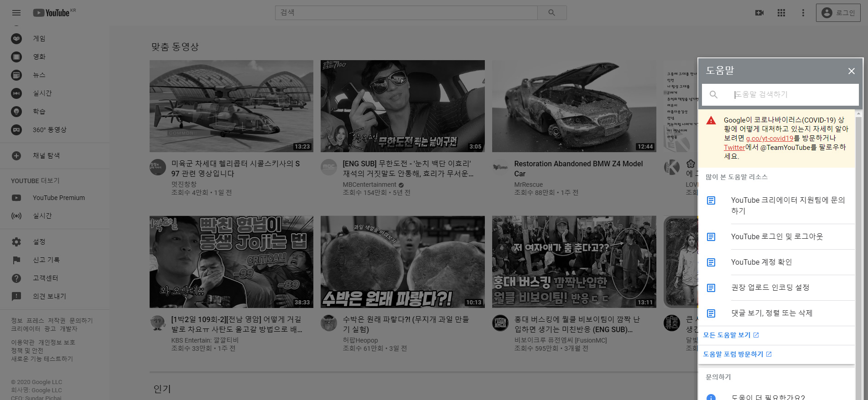Click the 고객센터 question mark icon

[16, 278]
